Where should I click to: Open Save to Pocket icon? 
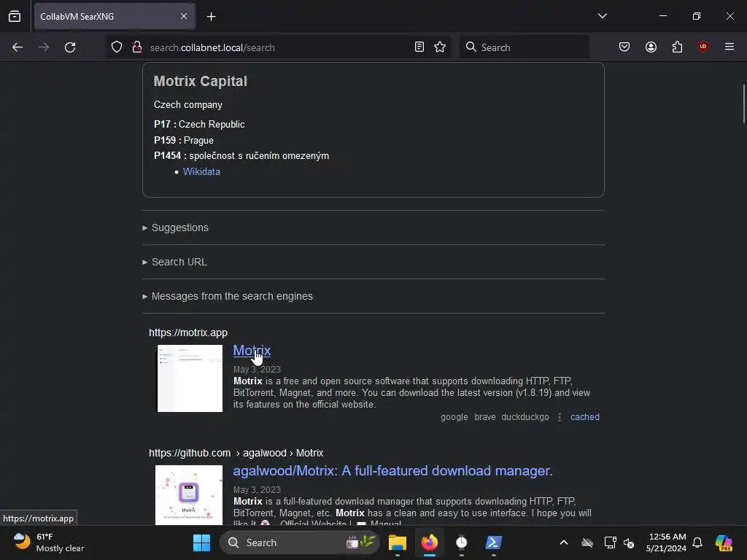click(x=624, y=47)
